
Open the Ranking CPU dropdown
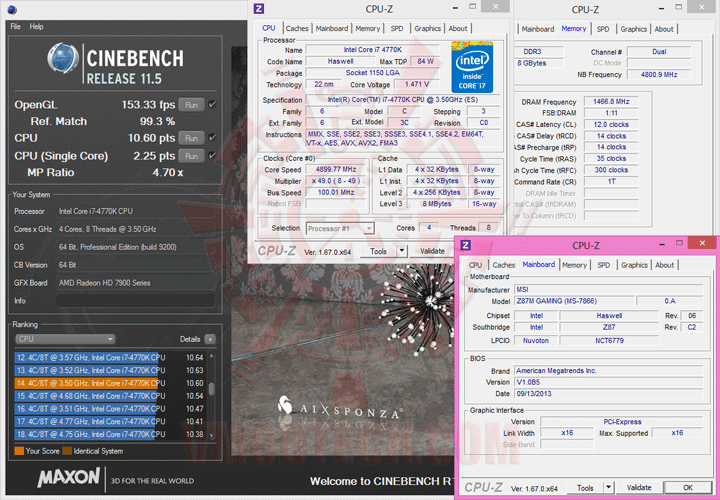point(65,339)
